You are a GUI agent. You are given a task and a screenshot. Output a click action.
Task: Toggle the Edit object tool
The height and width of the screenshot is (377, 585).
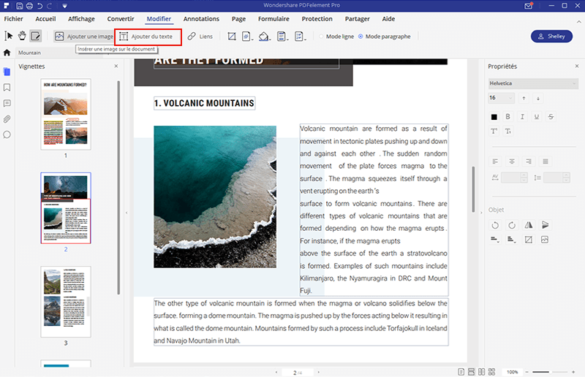(35, 36)
